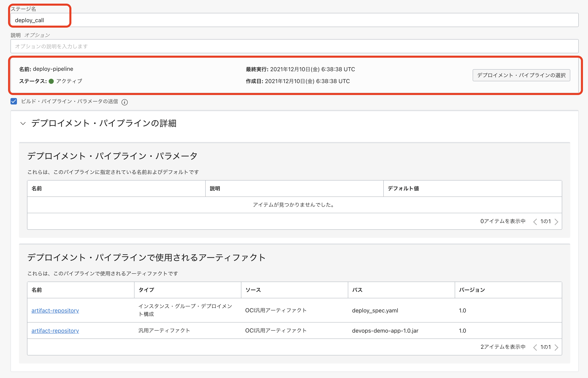Click デプロイメント・パイプラインの選択 button
The width and height of the screenshot is (588, 378).
click(x=521, y=75)
